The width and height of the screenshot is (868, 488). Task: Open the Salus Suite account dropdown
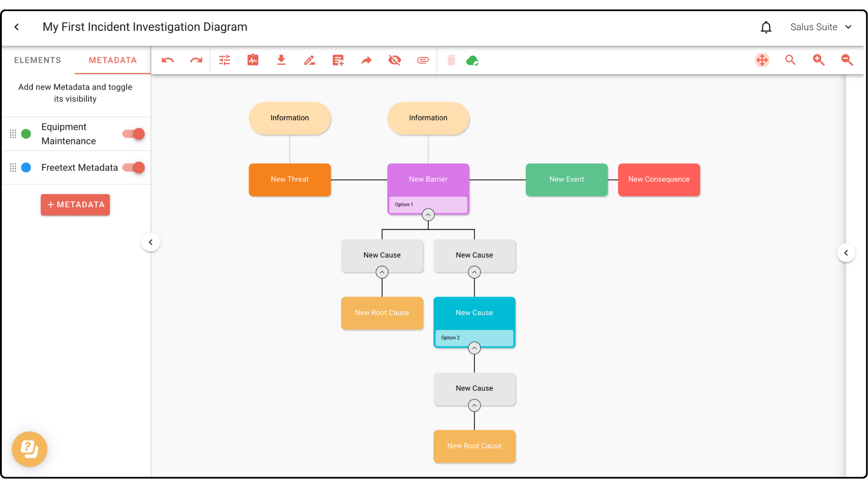[821, 27]
